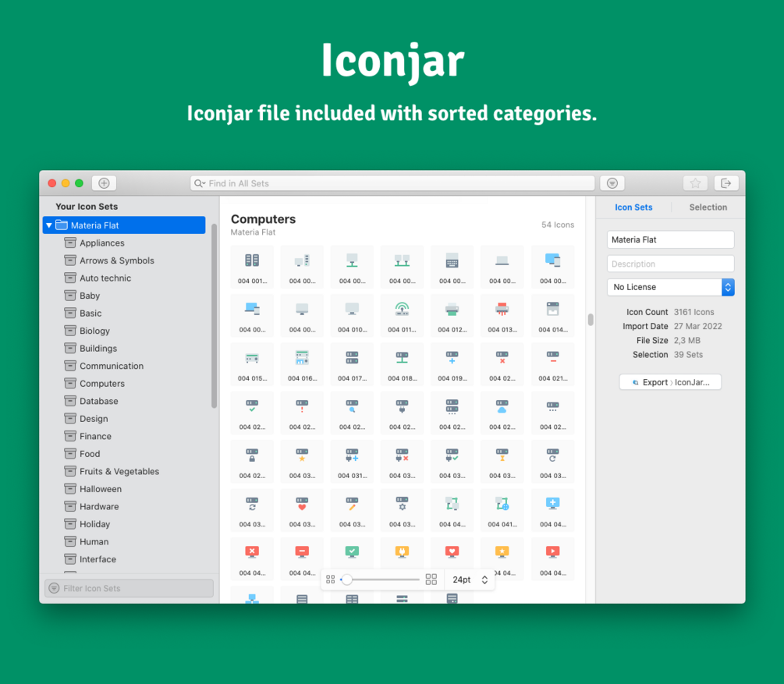
Task: Select the wifi router icon 004 011
Action: pos(402,316)
